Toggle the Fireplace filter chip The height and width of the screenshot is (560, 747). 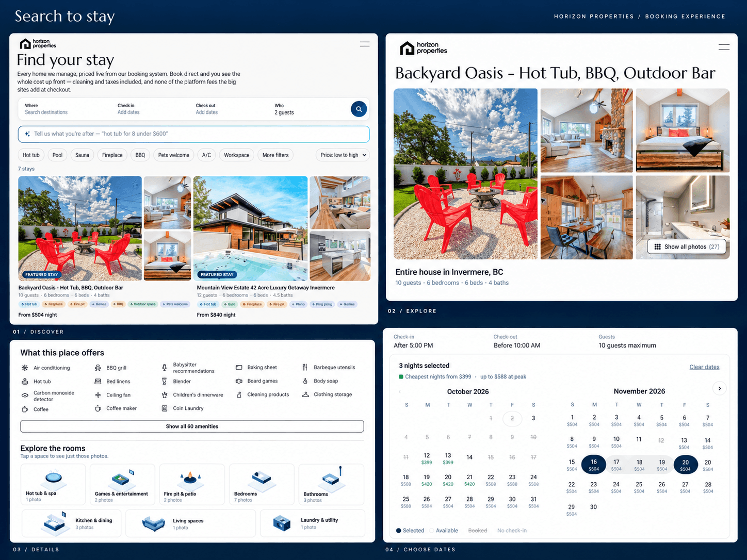[x=112, y=155]
